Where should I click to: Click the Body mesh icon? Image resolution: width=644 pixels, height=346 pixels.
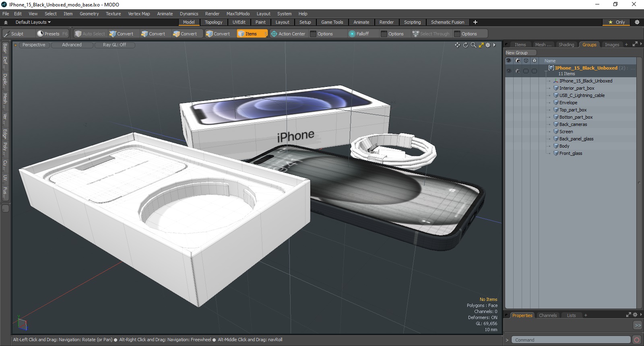(x=556, y=146)
